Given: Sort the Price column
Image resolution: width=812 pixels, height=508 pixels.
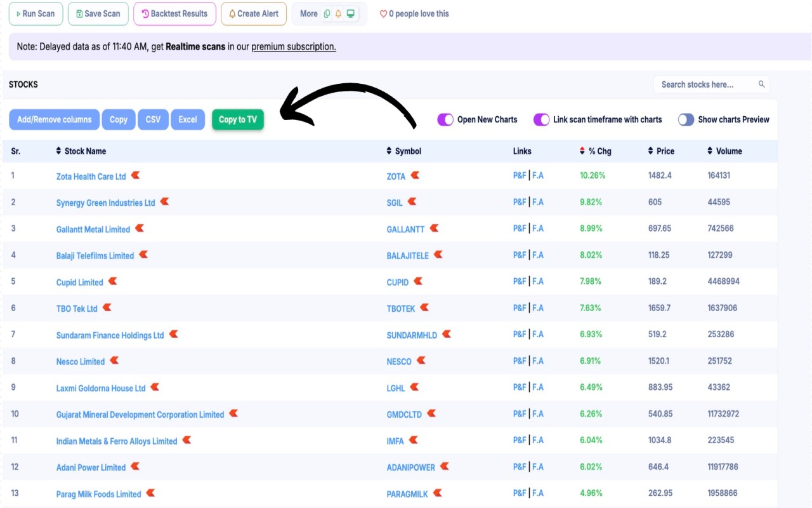Looking at the screenshot, I should pos(649,150).
